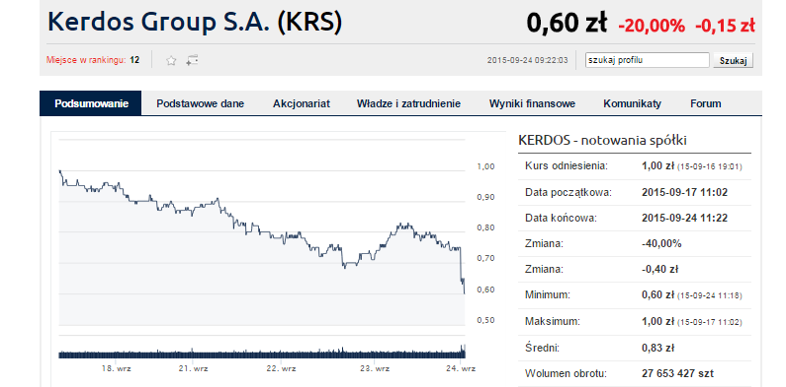
Task: Click the 21. wrz date marker on chart
Action: (x=193, y=368)
